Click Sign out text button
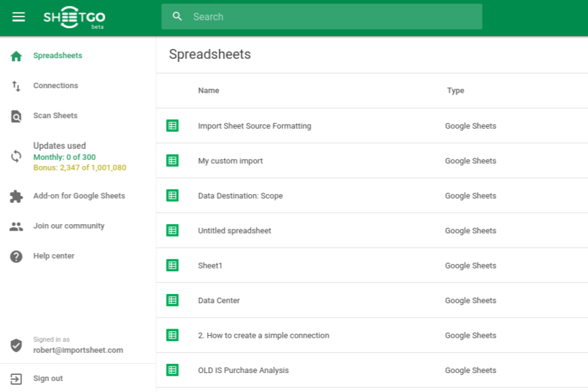This screenshot has width=588, height=392. pos(48,379)
